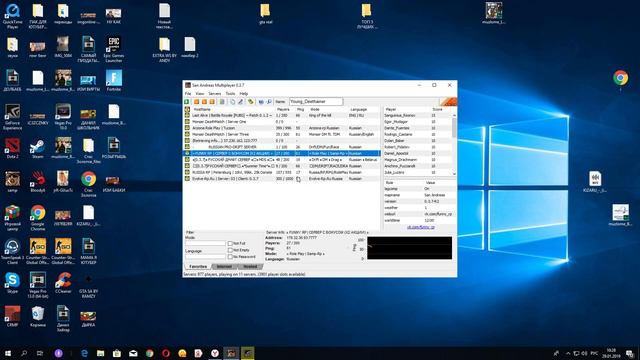The width and height of the screenshot is (640, 360).
Task: Click the green Connect toolbar button
Action: (187, 102)
